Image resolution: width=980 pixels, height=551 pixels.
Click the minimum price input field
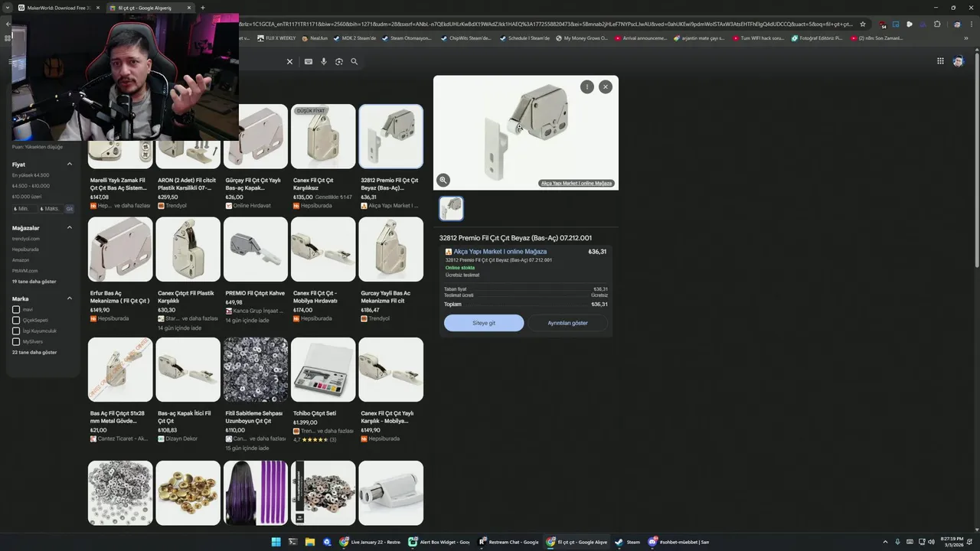(24, 209)
